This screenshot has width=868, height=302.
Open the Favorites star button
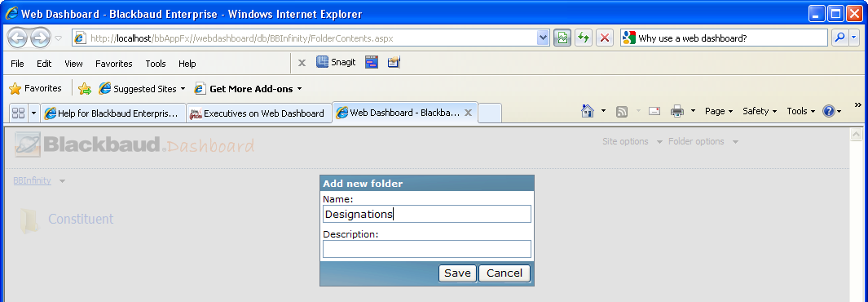35,89
